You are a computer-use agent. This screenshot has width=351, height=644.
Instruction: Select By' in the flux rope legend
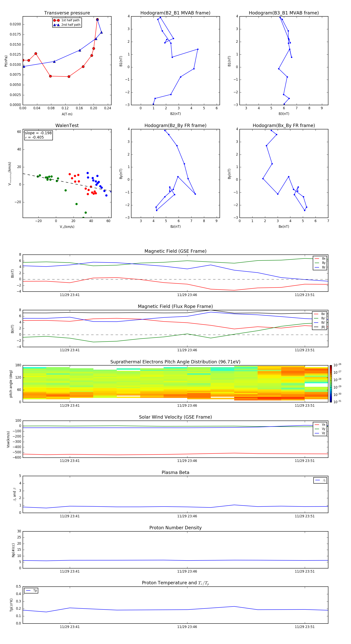[x=320, y=318]
